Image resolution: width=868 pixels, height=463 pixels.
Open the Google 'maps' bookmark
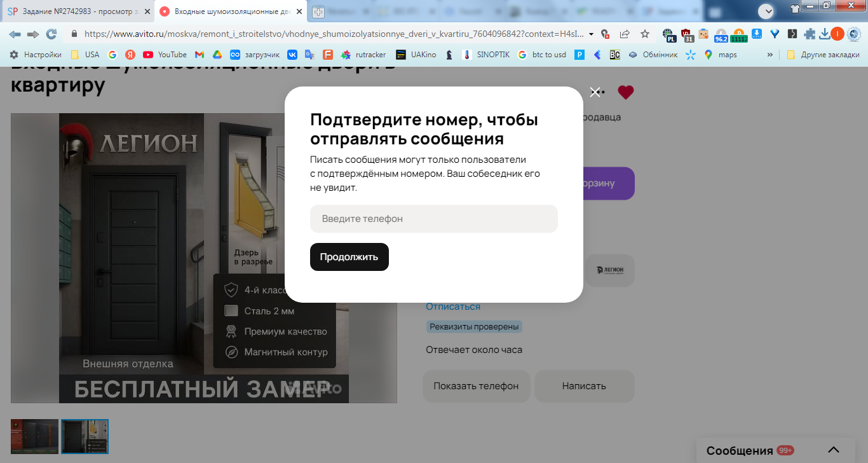click(721, 55)
